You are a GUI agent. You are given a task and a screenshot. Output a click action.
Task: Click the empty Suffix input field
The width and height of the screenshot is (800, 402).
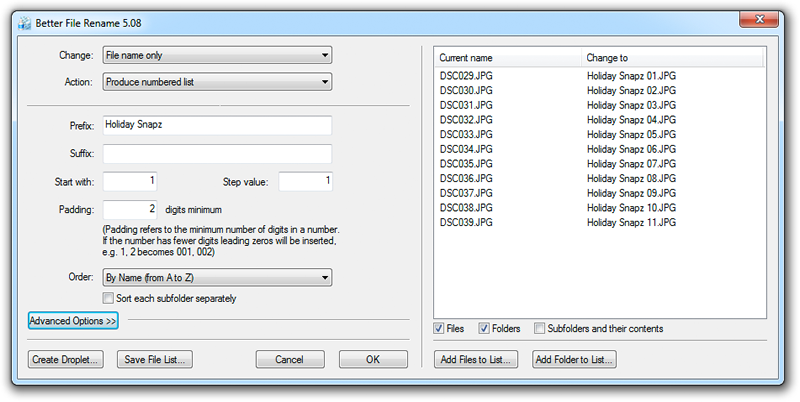tap(217, 154)
